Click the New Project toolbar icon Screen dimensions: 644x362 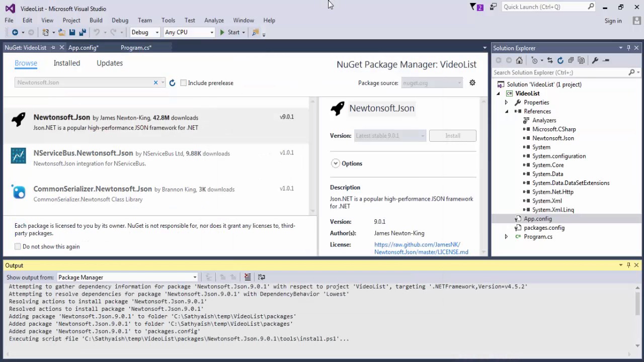(x=46, y=32)
